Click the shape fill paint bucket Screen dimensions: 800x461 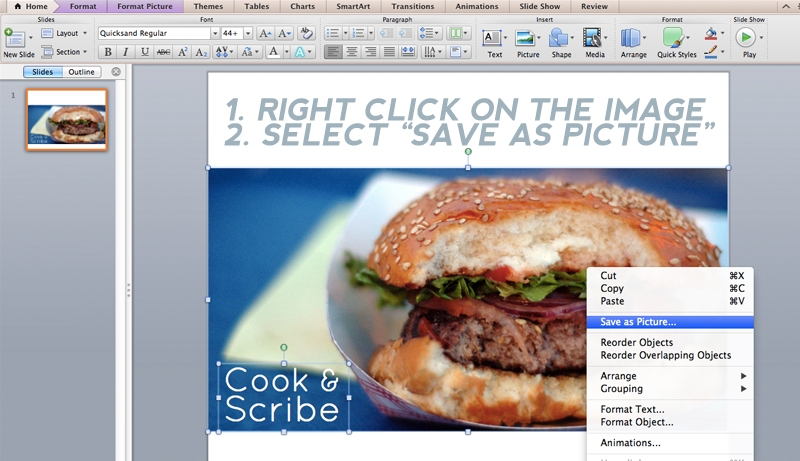tap(711, 34)
